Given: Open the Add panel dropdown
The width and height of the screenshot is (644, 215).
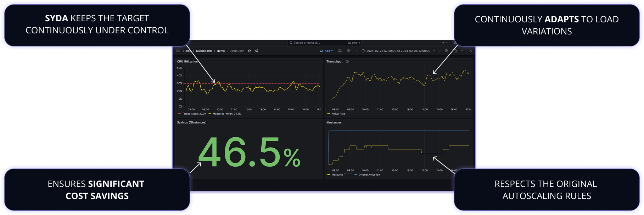Looking at the screenshot, I should coord(326,51).
